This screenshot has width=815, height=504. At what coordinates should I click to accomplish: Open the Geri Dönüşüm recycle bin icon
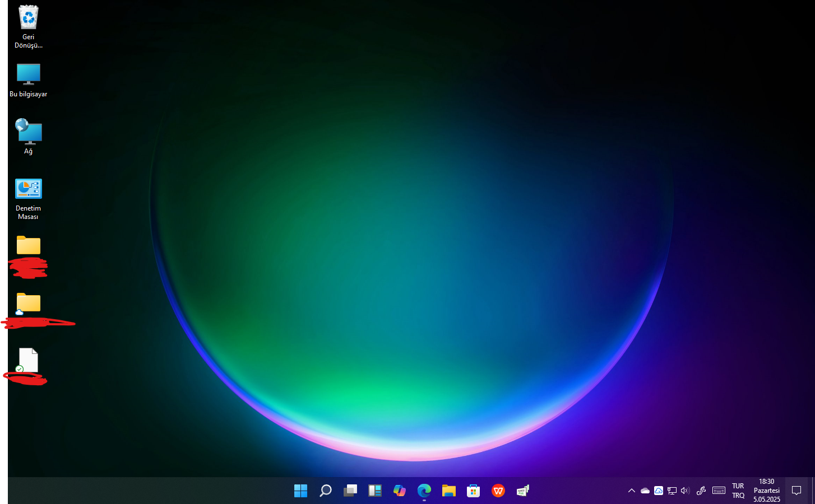(x=29, y=27)
